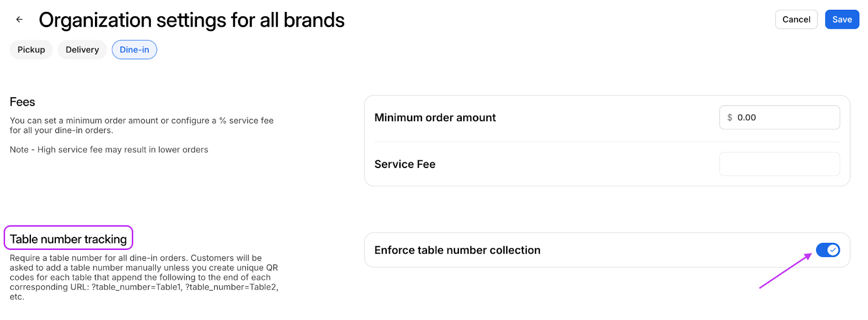Click the Table number tracking heading
The width and height of the screenshot is (868, 320).
coord(68,239)
